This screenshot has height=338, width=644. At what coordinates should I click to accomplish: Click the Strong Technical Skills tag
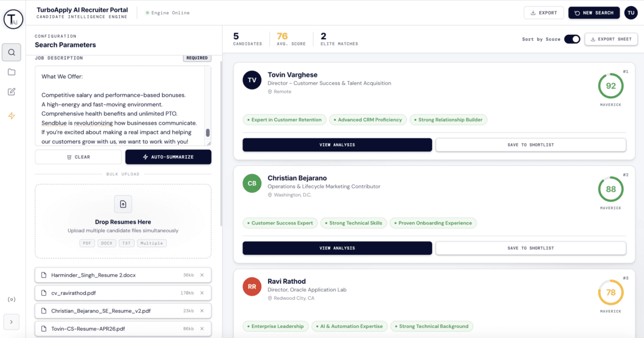click(x=353, y=223)
